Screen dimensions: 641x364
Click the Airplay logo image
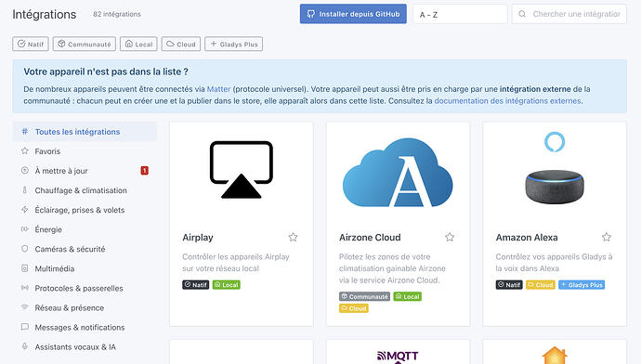coord(242,170)
